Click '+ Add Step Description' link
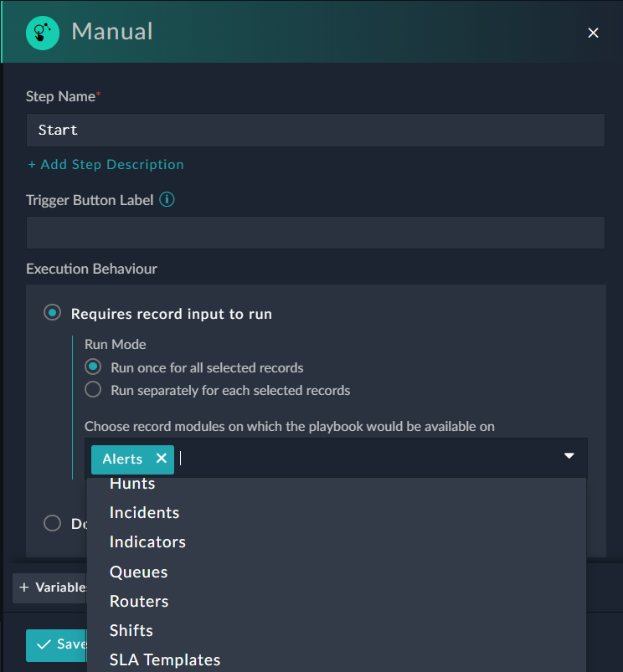Screen dimensions: 623x672 click(x=106, y=165)
